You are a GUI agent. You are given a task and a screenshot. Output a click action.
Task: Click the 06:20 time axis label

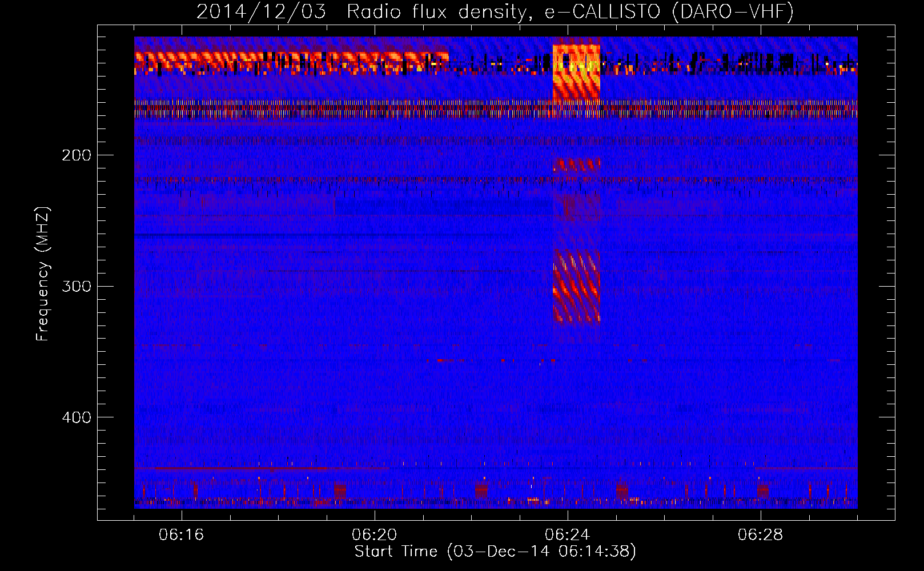(375, 535)
